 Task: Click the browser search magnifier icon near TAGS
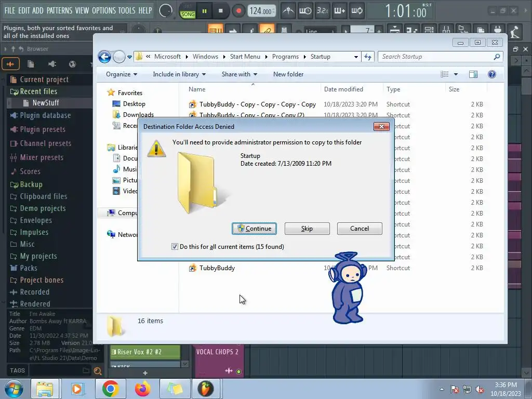point(98,371)
